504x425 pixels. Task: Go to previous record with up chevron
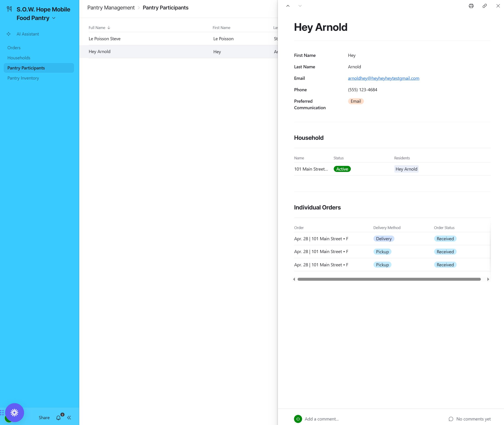tap(288, 6)
